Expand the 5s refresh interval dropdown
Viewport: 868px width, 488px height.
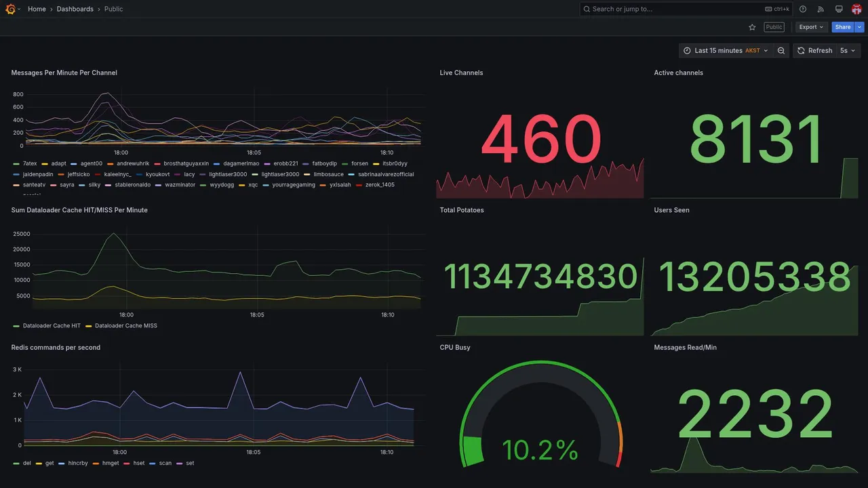[848, 51]
